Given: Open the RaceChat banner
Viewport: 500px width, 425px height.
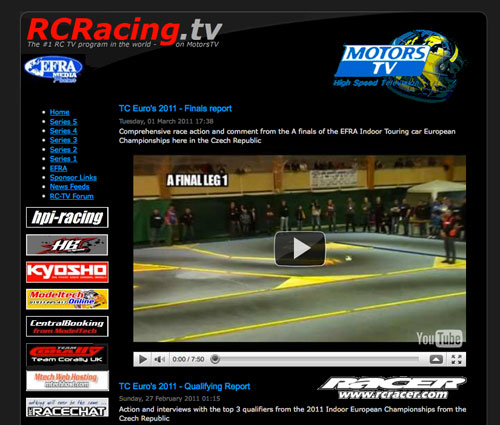Looking at the screenshot, I should click(x=67, y=407).
